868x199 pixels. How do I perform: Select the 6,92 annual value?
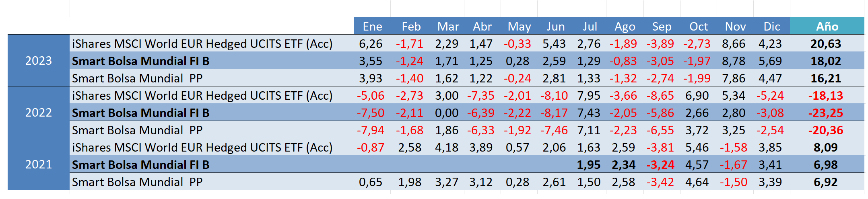(825, 182)
